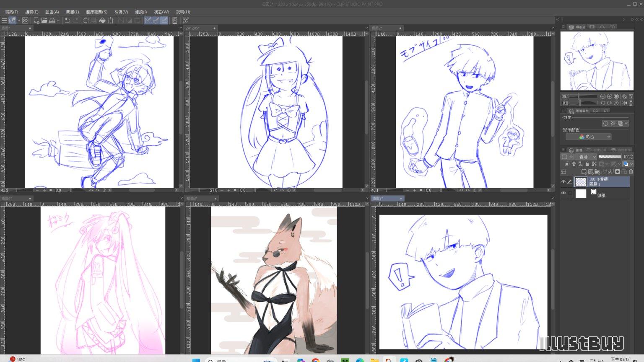Zoom out the navigator with the minus icon
Viewport: 644px width, 362px height.
pos(603,96)
